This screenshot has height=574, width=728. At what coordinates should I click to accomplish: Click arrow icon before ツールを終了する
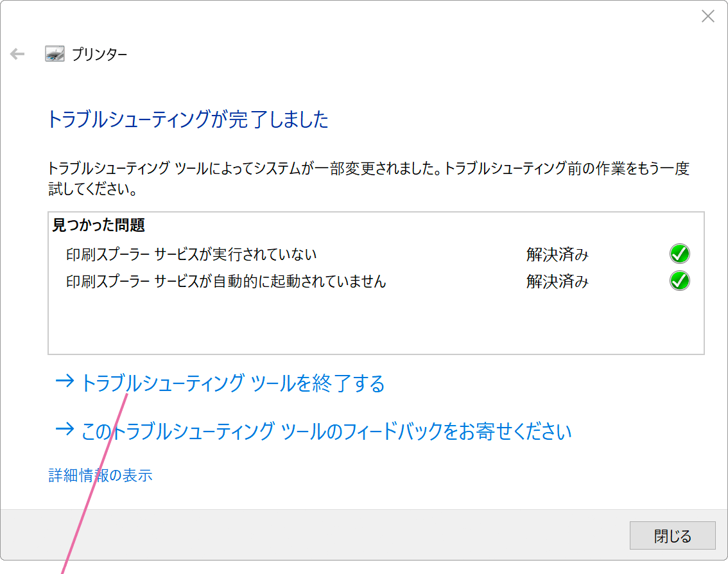65,383
